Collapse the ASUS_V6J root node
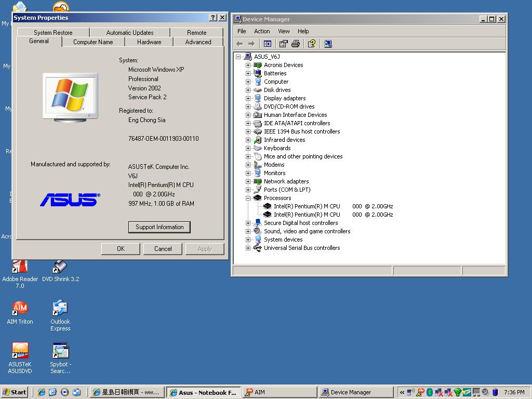This screenshot has height=399, width=532. (x=238, y=57)
